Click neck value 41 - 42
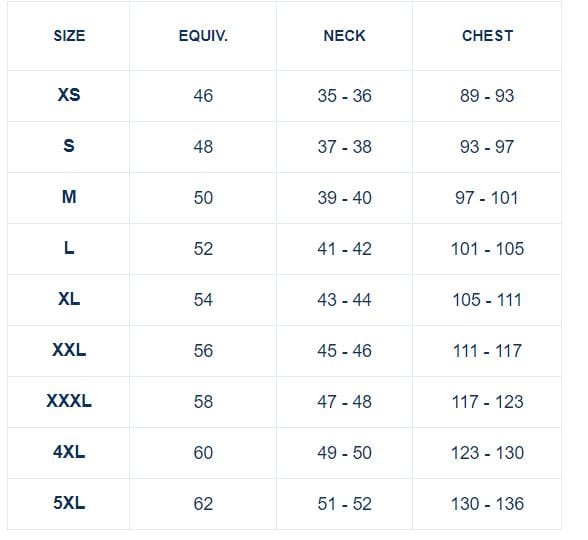Screen dimensions: 588x540 pos(344,249)
